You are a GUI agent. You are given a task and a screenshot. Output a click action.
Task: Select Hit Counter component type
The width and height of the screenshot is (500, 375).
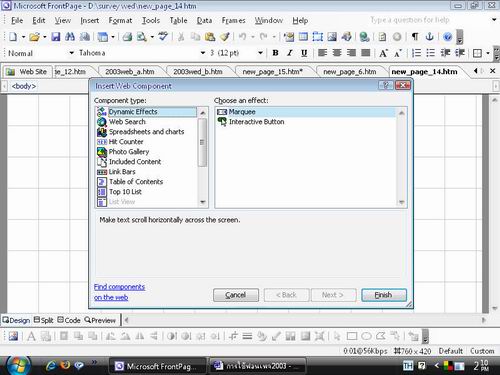point(126,142)
